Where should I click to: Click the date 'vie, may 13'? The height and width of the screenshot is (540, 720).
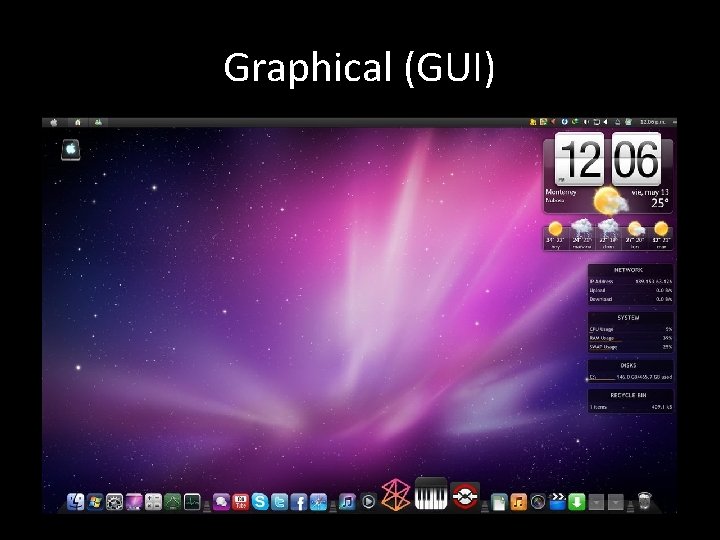tap(650, 192)
